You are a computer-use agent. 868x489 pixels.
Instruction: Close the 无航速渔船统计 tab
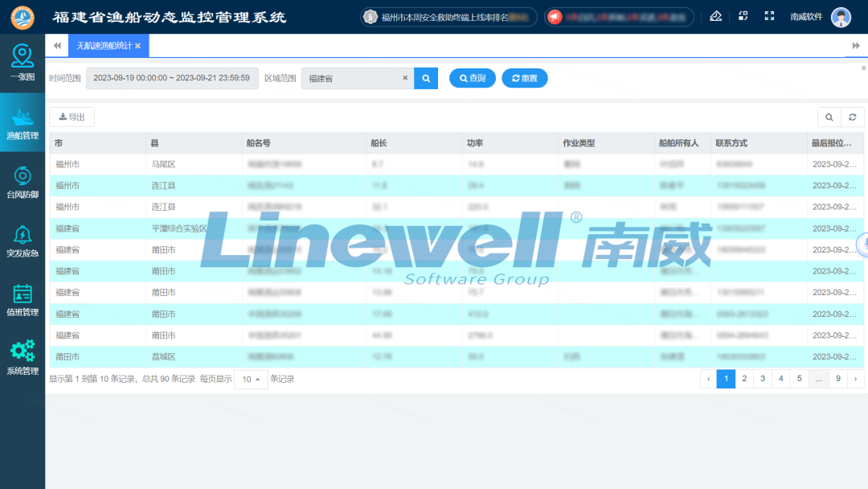pos(138,46)
